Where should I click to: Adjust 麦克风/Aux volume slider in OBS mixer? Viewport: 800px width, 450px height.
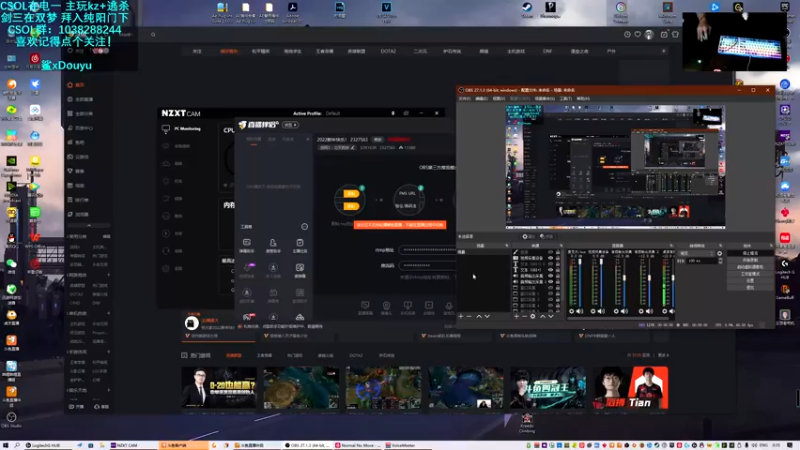pos(580,282)
